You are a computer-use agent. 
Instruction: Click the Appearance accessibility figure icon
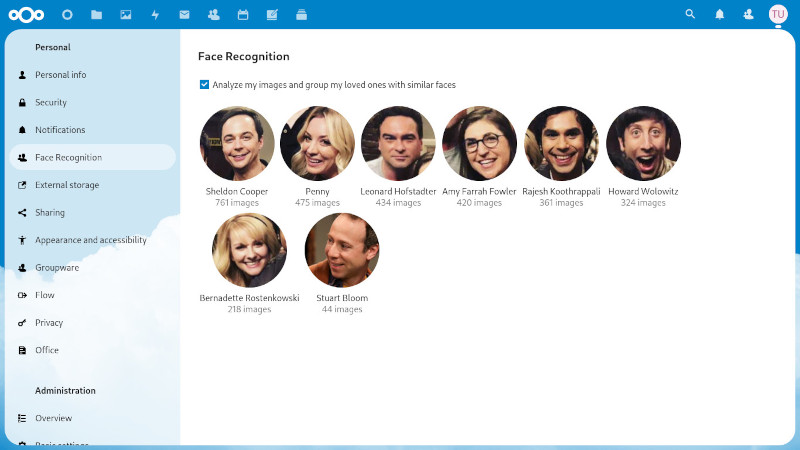coord(22,240)
